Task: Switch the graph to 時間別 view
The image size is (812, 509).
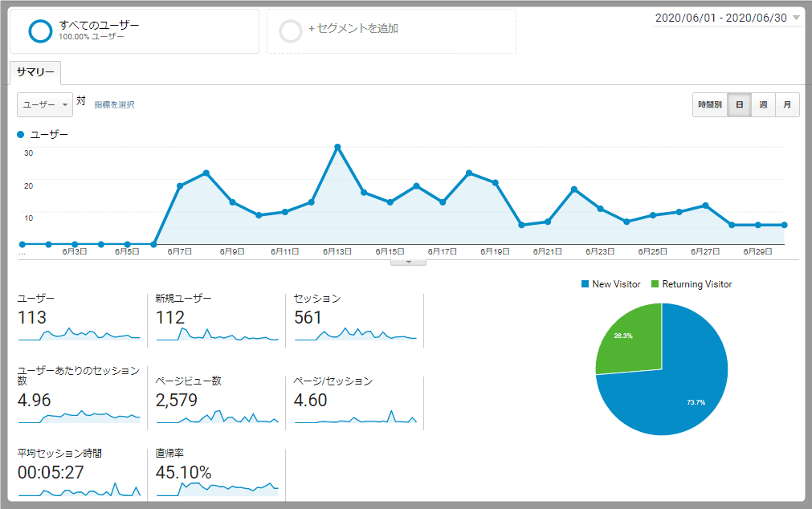Action: (709, 104)
